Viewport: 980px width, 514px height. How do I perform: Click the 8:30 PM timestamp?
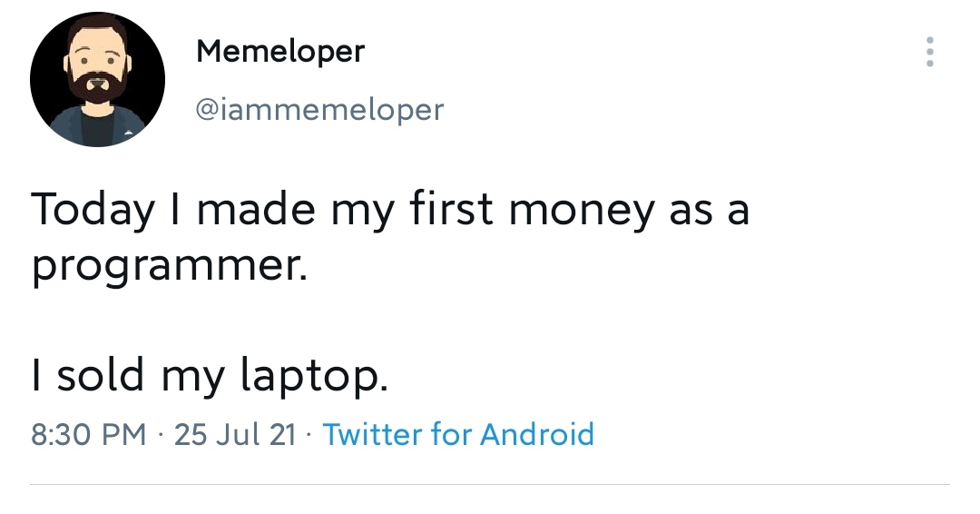tap(88, 434)
